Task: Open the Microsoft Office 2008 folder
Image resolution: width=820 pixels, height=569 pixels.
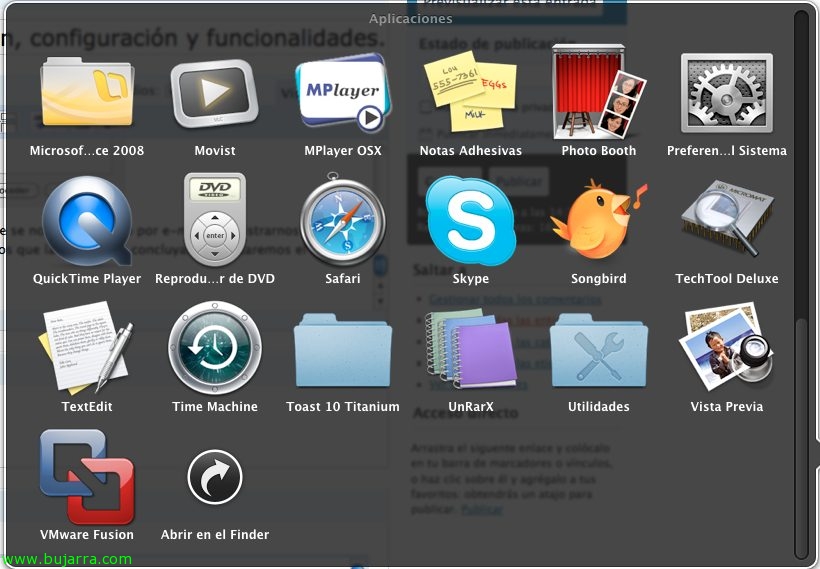Action: tap(87, 95)
